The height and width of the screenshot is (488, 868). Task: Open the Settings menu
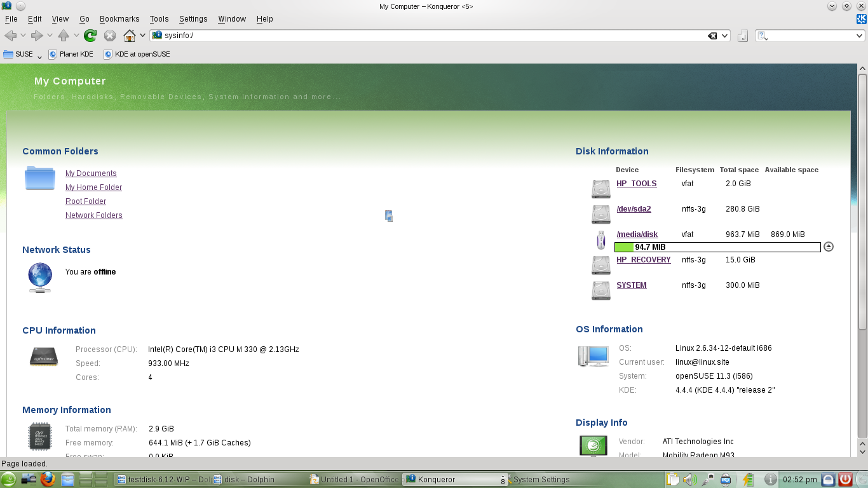(x=193, y=19)
